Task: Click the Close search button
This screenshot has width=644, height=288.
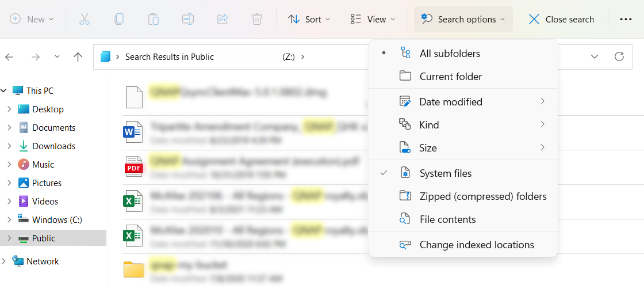Action: coord(561,19)
